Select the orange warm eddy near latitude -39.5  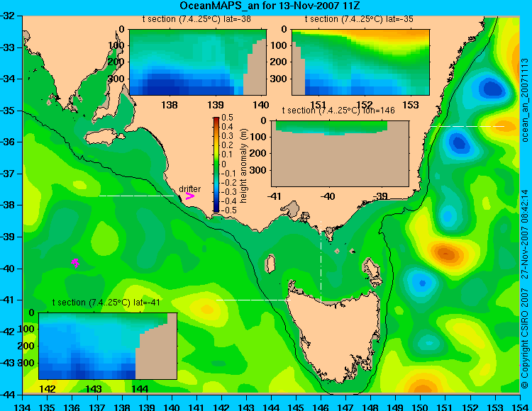click(446, 253)
